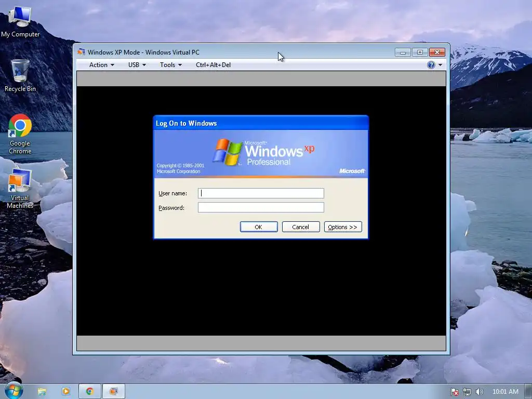Click the Virtual PC taskbar button
This screenshot has width=532, height=399.
pyautogui.click(x=114, y=392)
